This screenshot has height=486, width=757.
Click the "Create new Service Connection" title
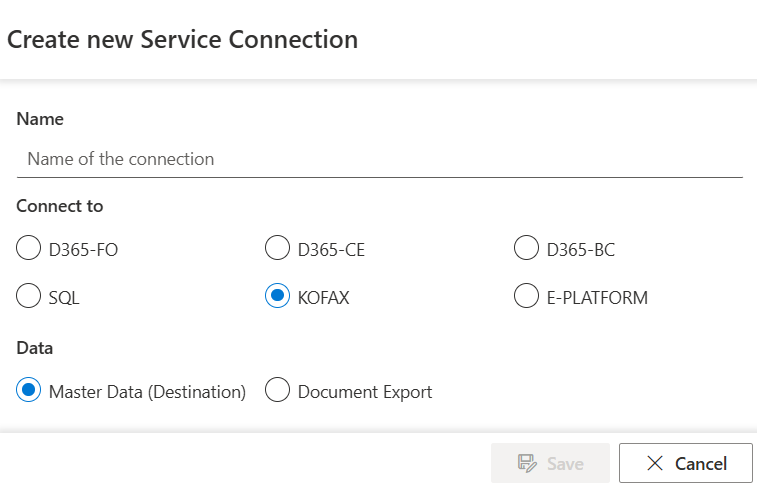182,40
